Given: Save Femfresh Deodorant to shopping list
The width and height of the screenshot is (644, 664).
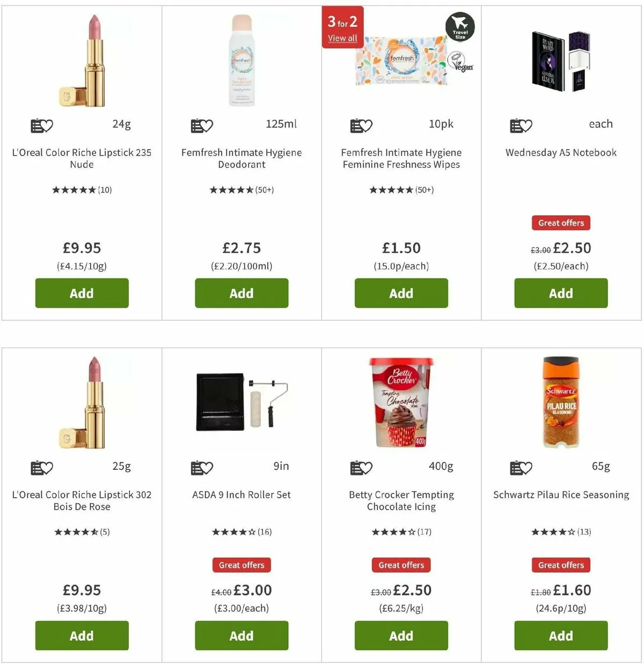Looking at the screenshot, I should (x=202, y=126).
